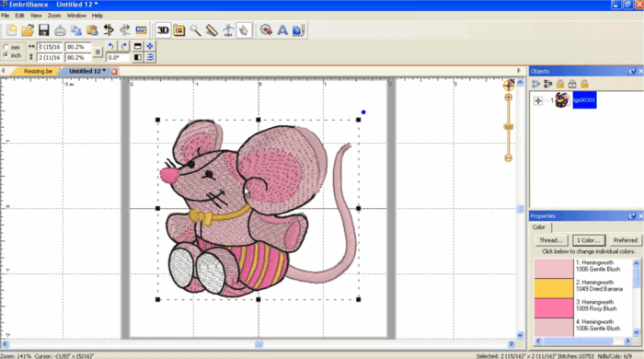Create lettering with the A tool
This screenshot has width=644, height=359.
pyautogui.click(x=282, y=30)
